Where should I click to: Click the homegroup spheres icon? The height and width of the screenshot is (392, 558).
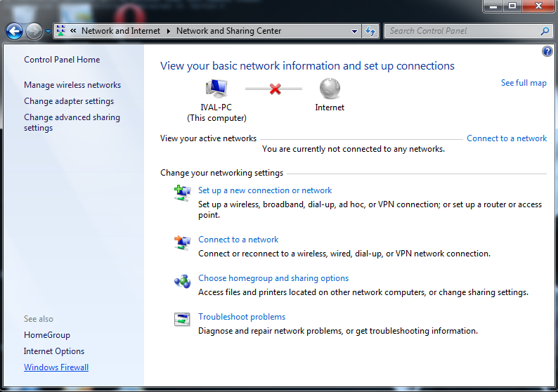point(182,282)
